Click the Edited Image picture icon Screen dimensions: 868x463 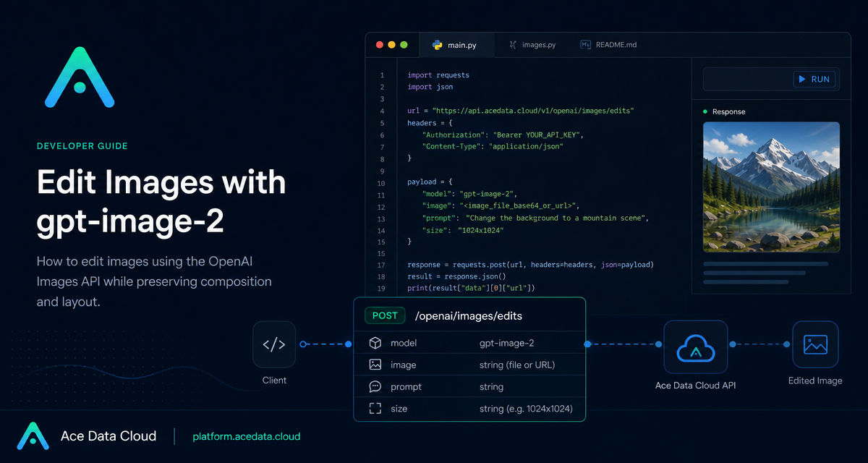pos(815,344)
